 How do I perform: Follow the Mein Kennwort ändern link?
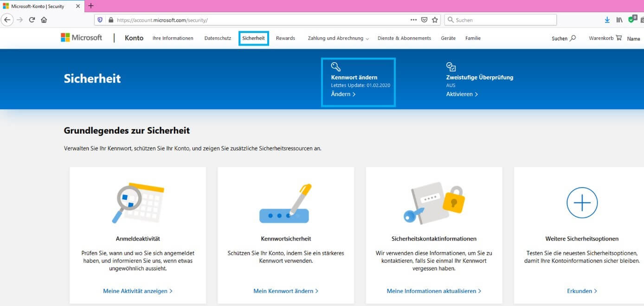pyautogui.click(x=286, y=291)
